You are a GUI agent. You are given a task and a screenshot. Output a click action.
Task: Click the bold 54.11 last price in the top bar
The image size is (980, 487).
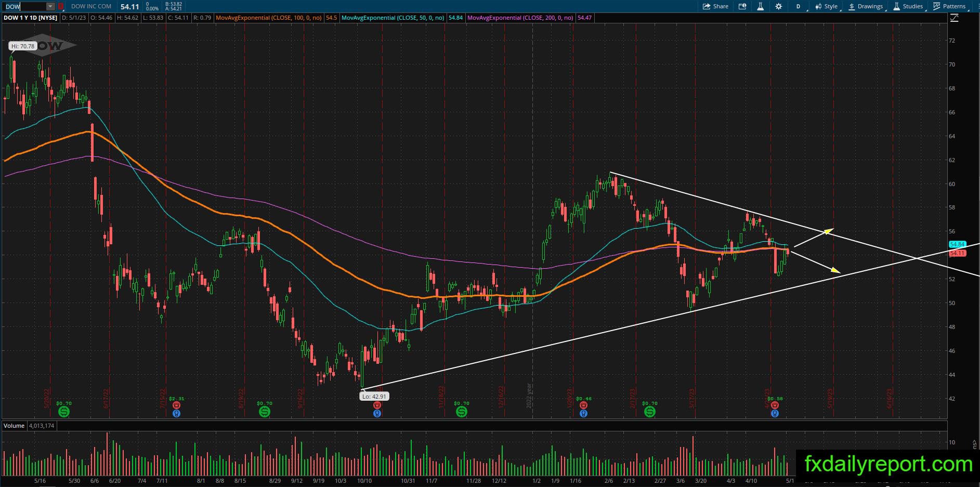coord(129,7)
